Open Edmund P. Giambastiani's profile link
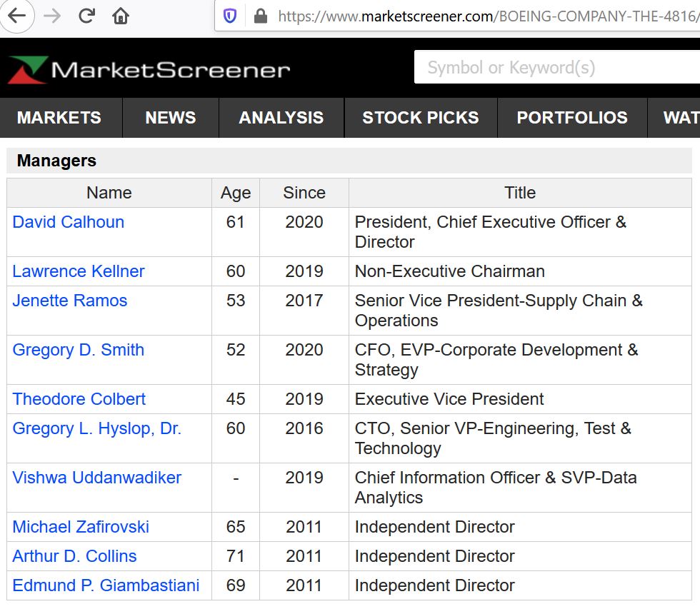This screenshot has width=700, height=609. click(x=106, y=585)
